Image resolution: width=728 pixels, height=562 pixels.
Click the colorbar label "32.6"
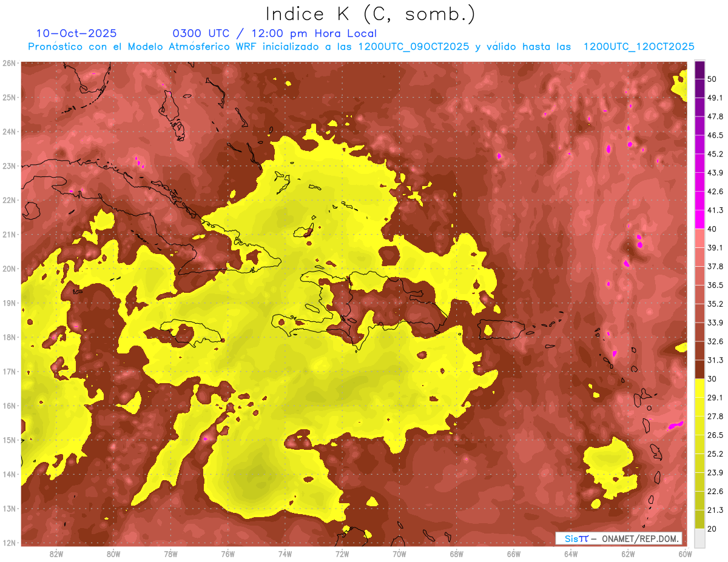coord(715,341)
